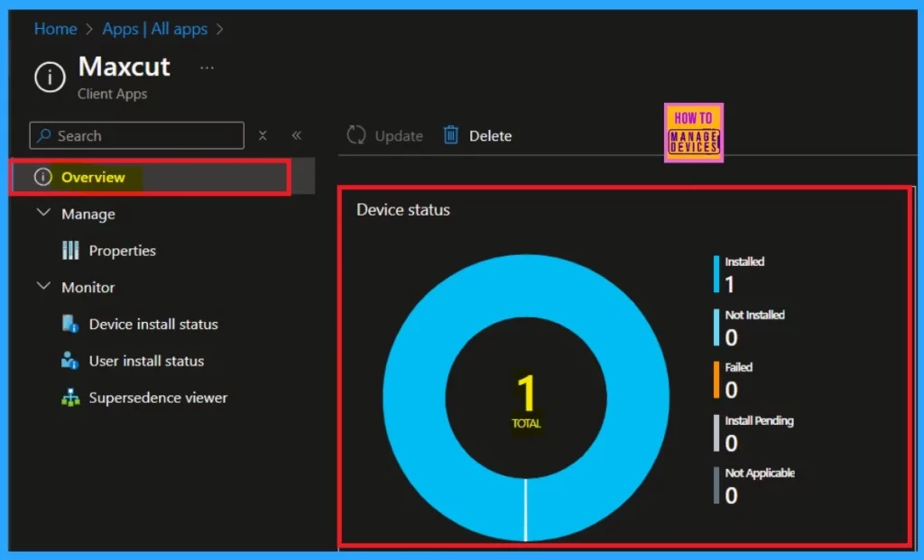
Task: Click the 1 TOTAL center value
Action: (x=526, y=400)
